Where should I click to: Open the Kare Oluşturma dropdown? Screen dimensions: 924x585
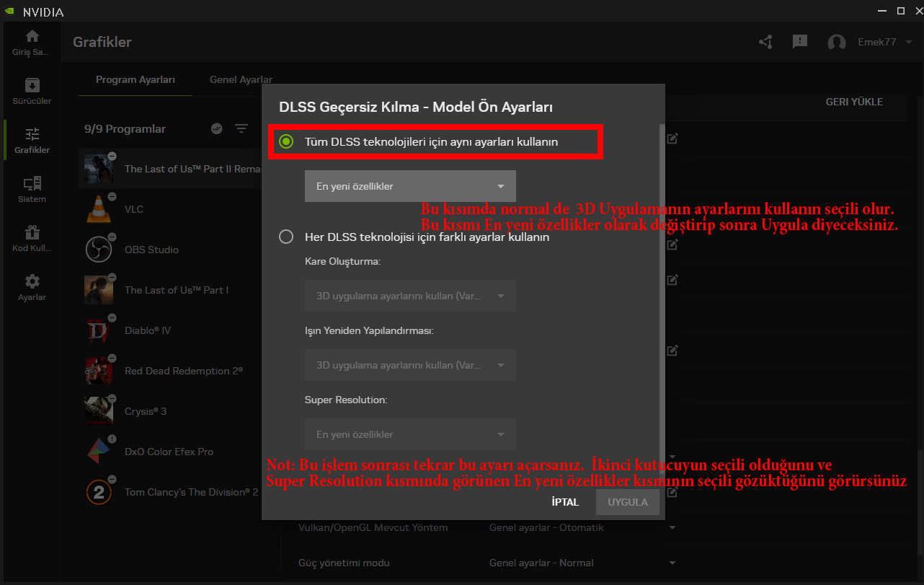(x=410, y=296)
